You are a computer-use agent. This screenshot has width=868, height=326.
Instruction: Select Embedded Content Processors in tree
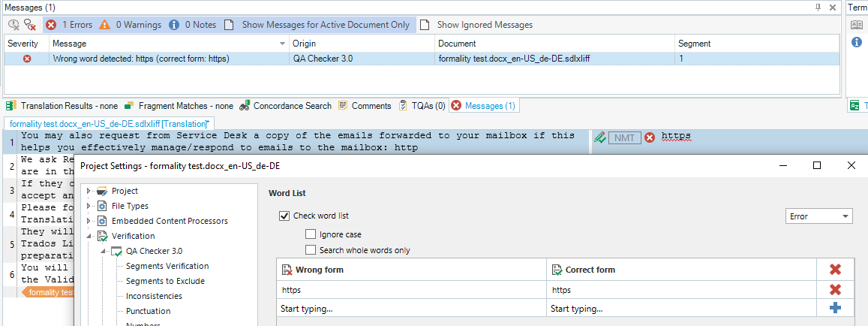coord(170,221)
